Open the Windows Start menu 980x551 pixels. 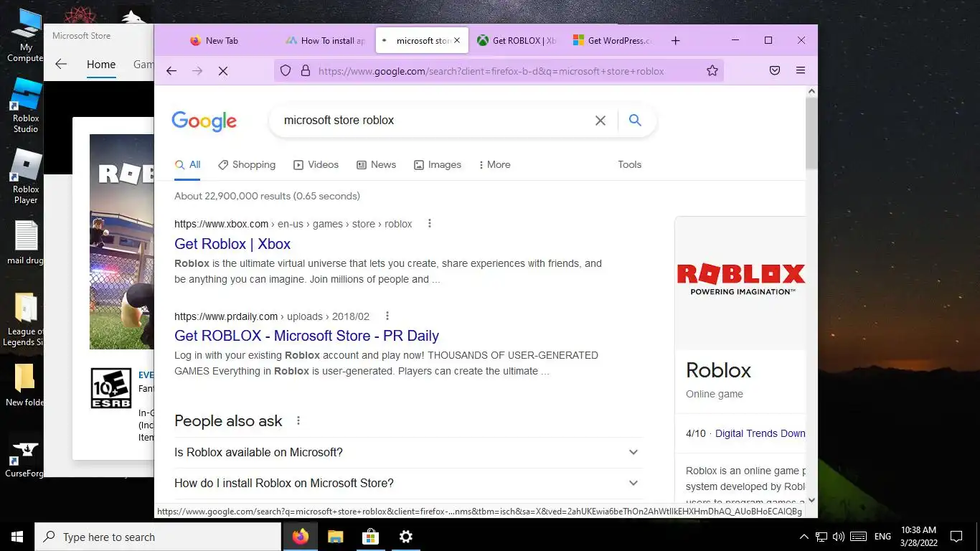point(17,537)
